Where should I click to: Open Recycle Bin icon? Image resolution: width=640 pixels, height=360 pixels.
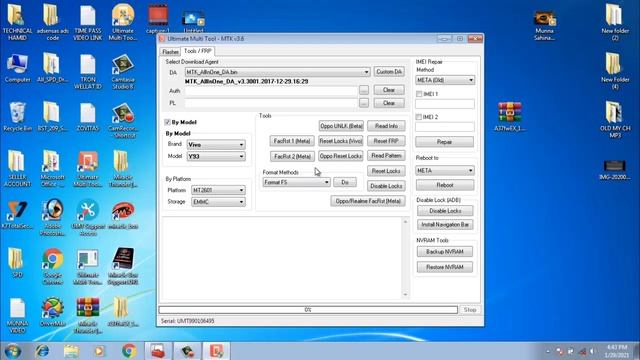tap(17, 117)
